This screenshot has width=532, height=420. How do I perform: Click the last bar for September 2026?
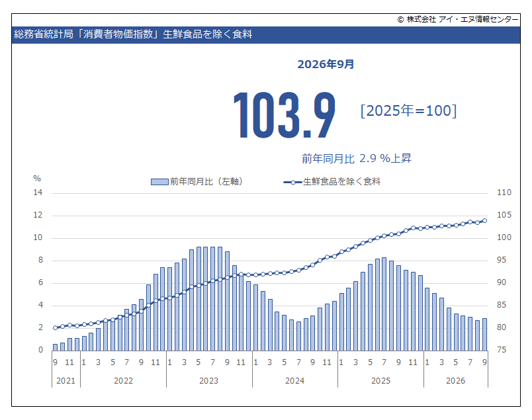click(x=484, y=335)
